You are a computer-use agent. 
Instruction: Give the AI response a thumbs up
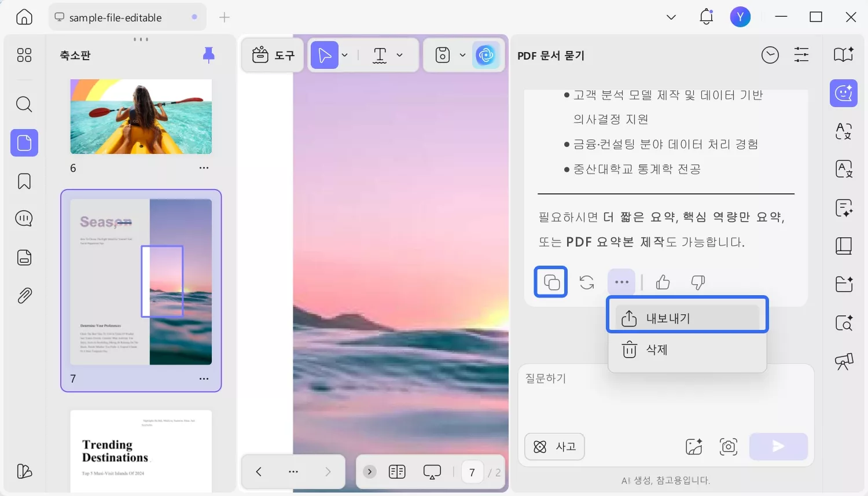(662, 282)
